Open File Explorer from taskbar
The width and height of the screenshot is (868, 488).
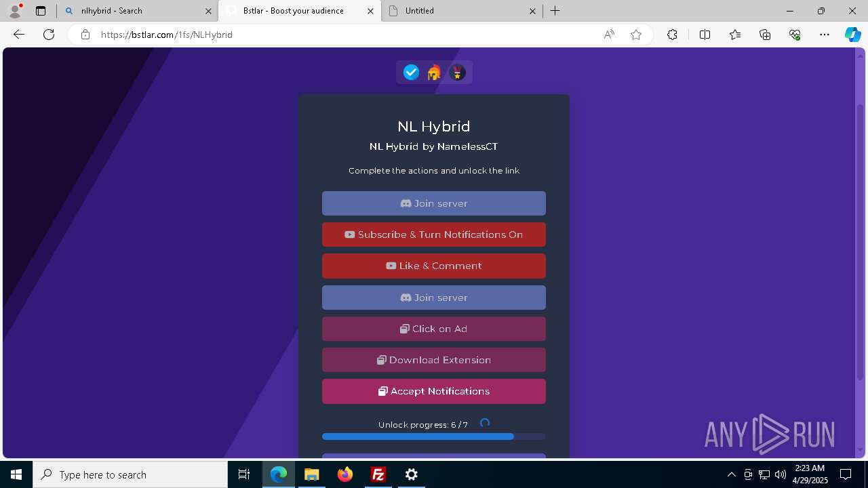tap(311, 474)
